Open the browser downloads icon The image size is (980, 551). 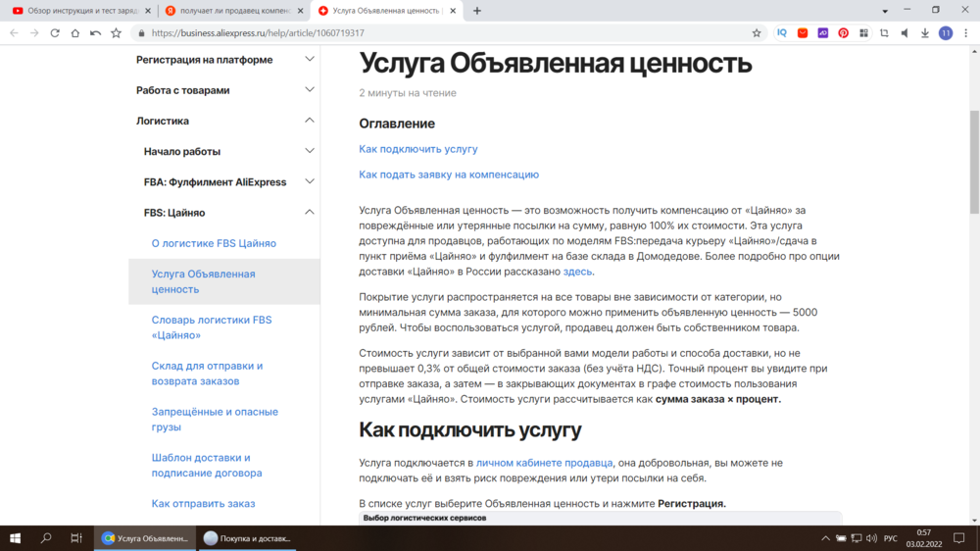(x=925, y=32)
